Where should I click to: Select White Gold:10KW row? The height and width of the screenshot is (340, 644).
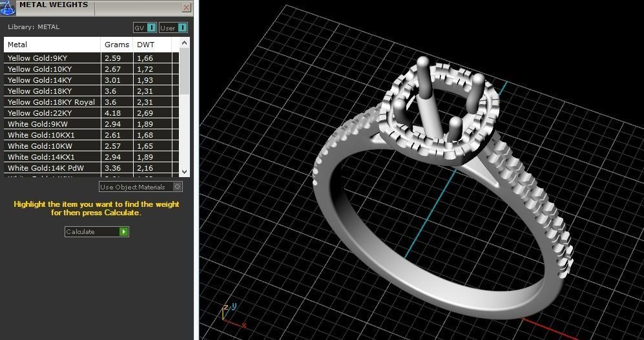coord(92,146)
